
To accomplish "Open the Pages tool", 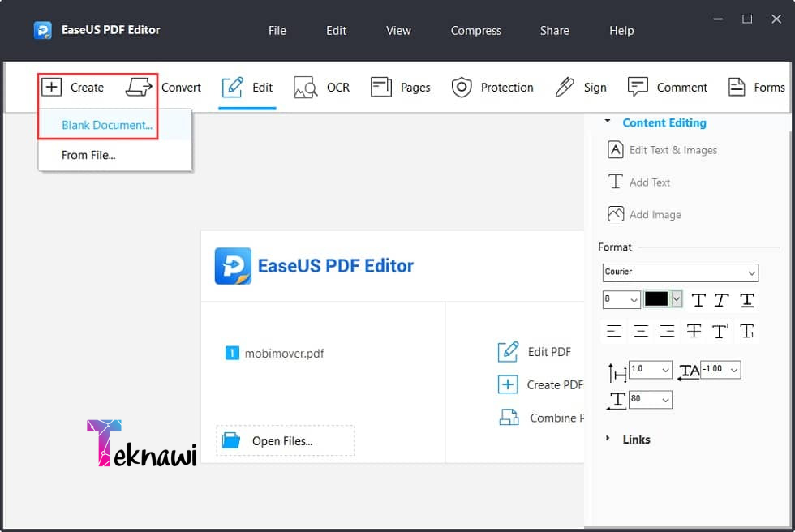I will [400, 87].
